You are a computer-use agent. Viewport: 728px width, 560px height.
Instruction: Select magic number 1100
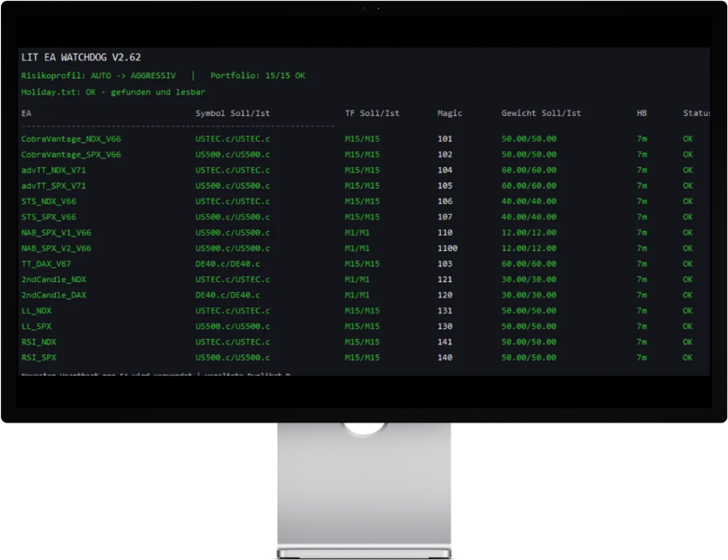[x=447, y=248]
